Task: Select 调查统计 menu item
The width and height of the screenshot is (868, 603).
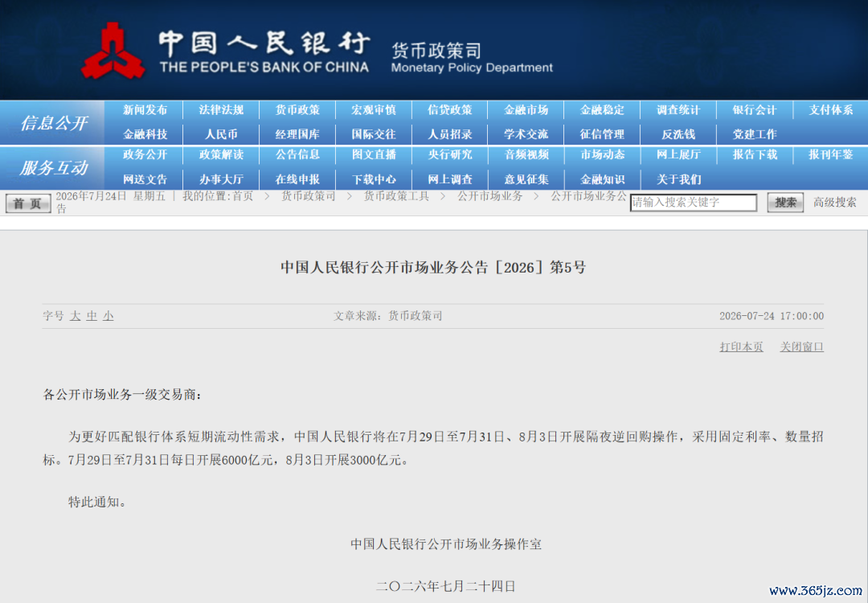Action: pyautogui.click(x=678, y=110)
